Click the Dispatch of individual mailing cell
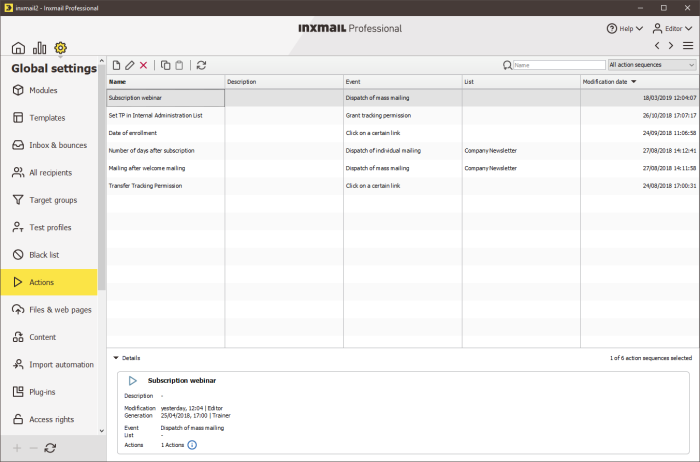This screenshot has height=462, width=700. [x=403, y=150]
